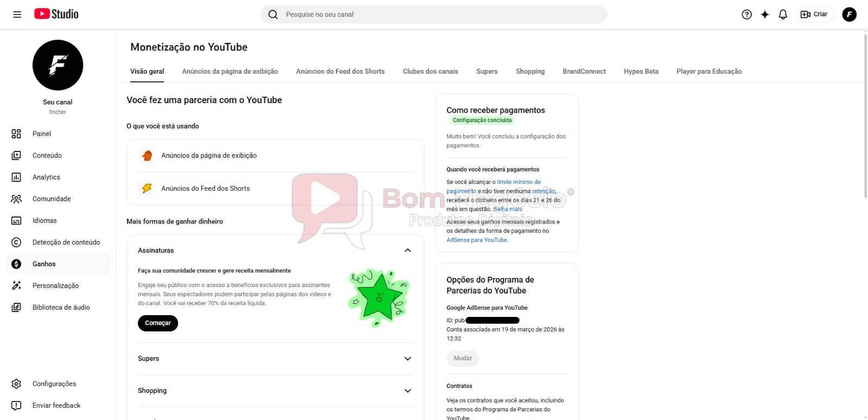868x420 pixels.
Task: Expand the Supers section chevron
Action: [408, 359]
